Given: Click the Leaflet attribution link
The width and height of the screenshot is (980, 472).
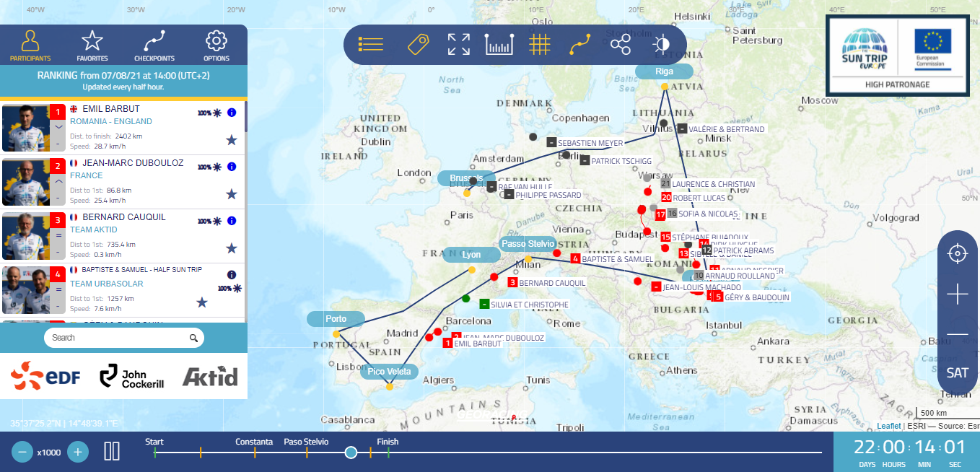Looking at the screenshot, I should pyautogui.click(x=888, y=426).
